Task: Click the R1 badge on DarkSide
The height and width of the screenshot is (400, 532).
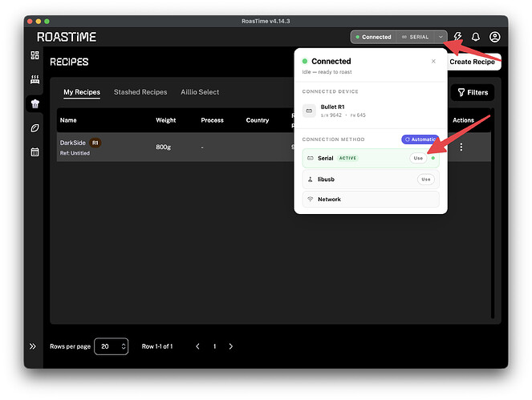Action: point(95,143)
